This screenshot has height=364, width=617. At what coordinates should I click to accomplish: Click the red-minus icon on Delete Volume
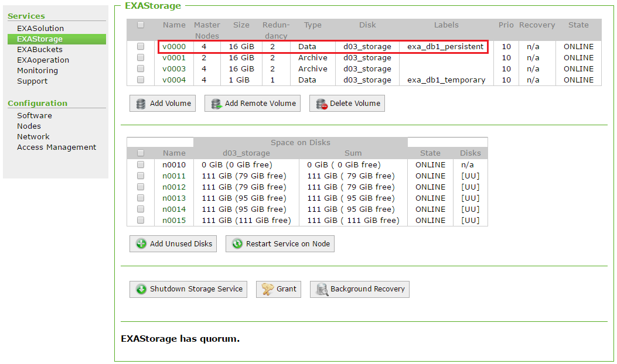tap(322, 104)
